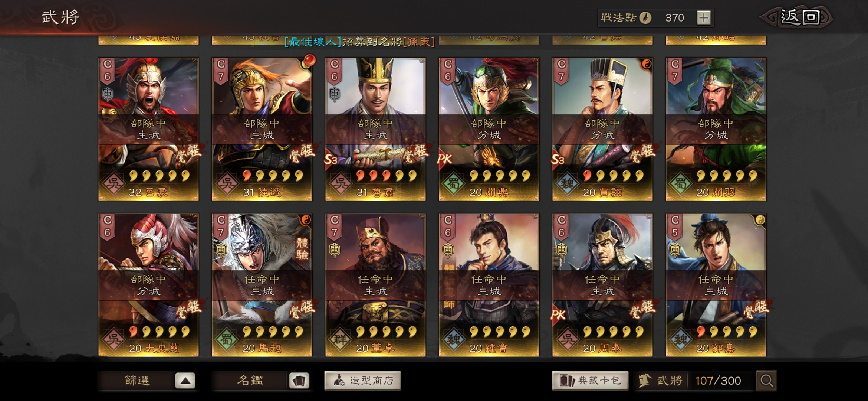Image resolution: width=868 pixels, height=401 pixels.
Task: Select the 馬超 general card
Action: point(262,285)
